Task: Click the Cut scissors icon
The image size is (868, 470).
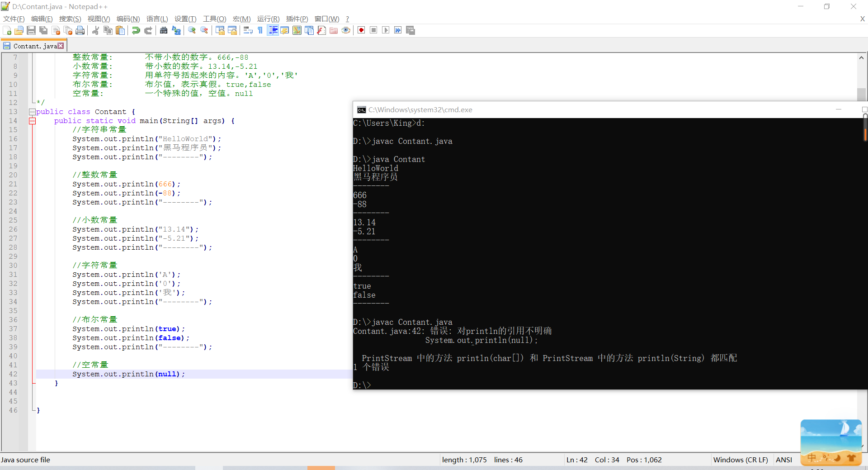Action: [x=95, y=30]
